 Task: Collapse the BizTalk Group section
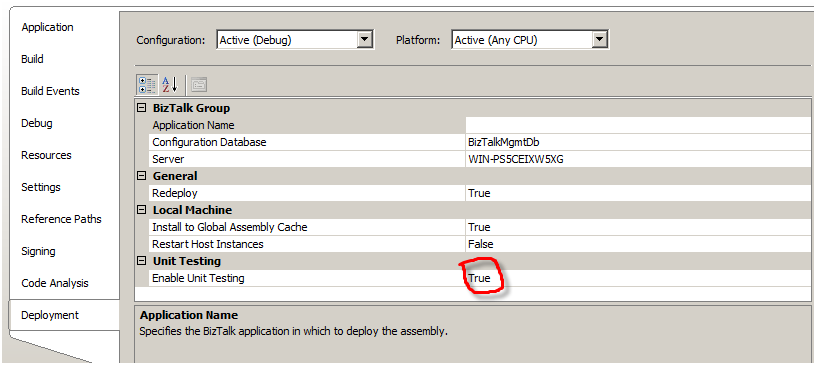[x=140, y=108]
